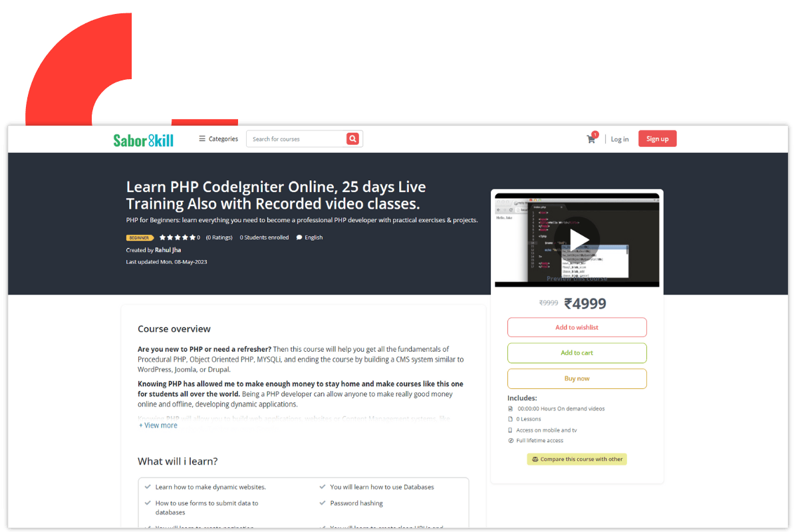798x532 pixels.
Task: Open instructor Rahul Jha's profile
Action: pos(168,250)
